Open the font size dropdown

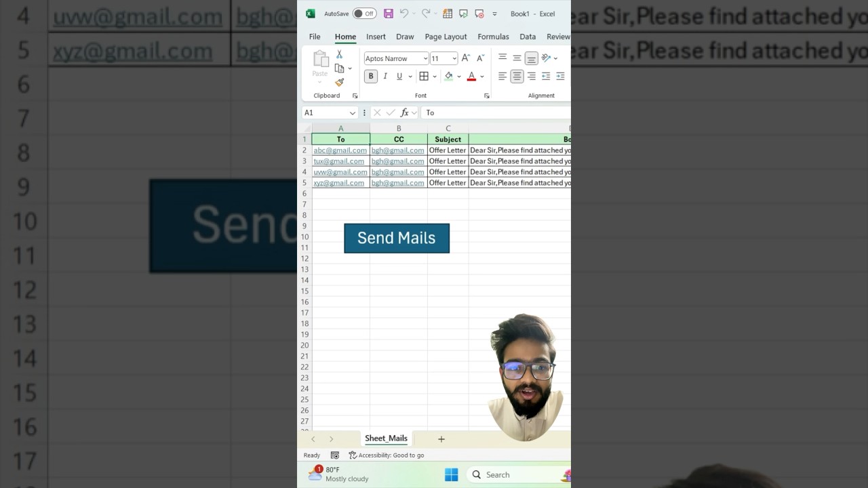coord(454,58)
